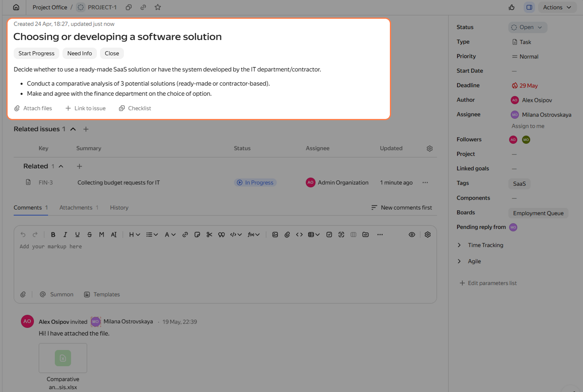Screen dimensions: 583x392
Task: Toggle underline formatting
Action: [x=77, y=235]
